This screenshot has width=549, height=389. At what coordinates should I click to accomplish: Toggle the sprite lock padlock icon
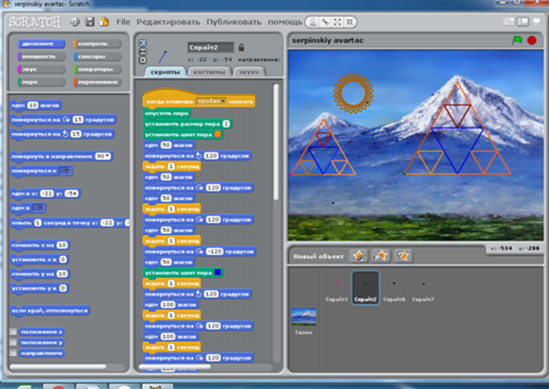tap(241, 47)
